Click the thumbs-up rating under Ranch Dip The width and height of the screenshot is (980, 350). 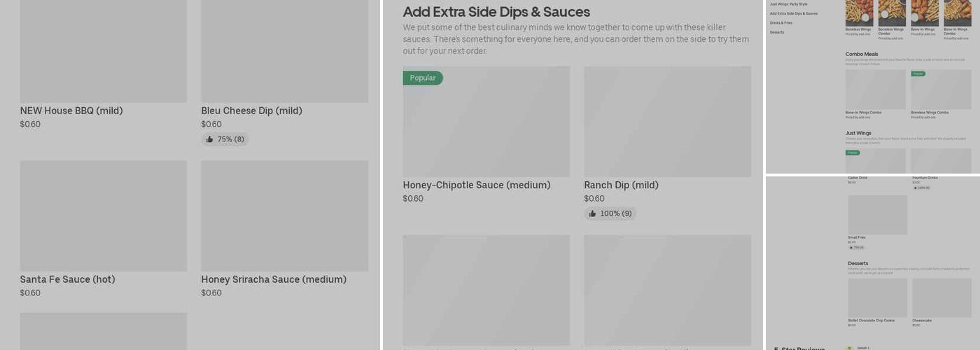610,213
